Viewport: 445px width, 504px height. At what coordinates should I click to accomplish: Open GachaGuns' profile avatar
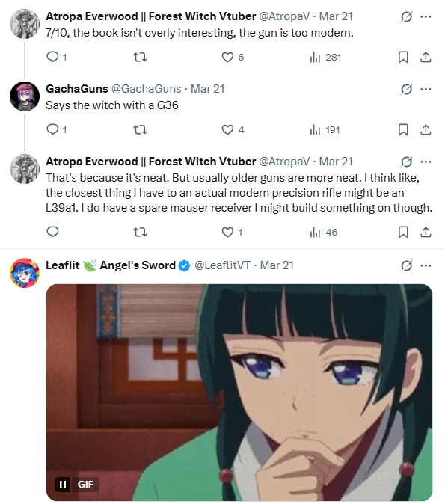coord(25,96)
